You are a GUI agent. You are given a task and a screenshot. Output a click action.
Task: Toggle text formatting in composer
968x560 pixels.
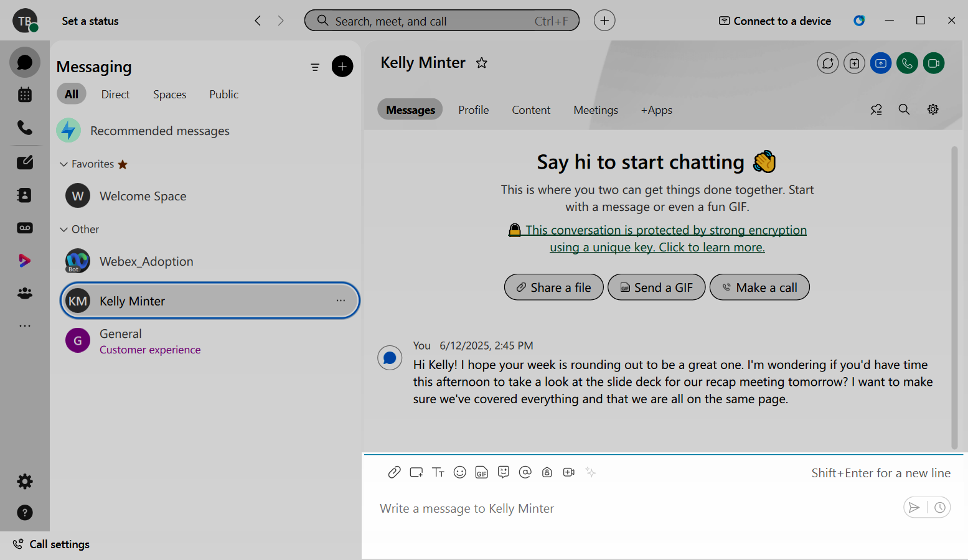click(x=438, y=472)
